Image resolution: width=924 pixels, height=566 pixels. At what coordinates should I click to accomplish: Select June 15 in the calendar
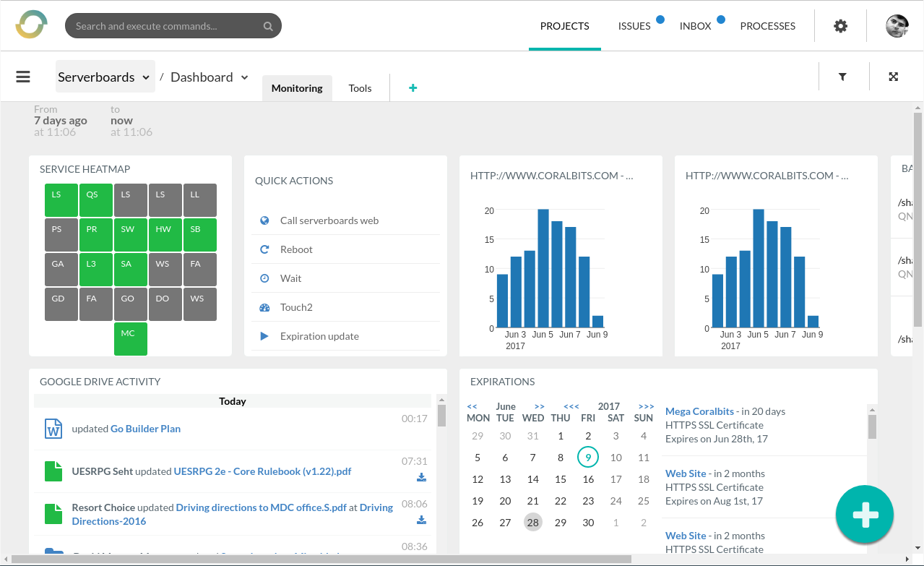pyautogui.click(x=561, y=479)
